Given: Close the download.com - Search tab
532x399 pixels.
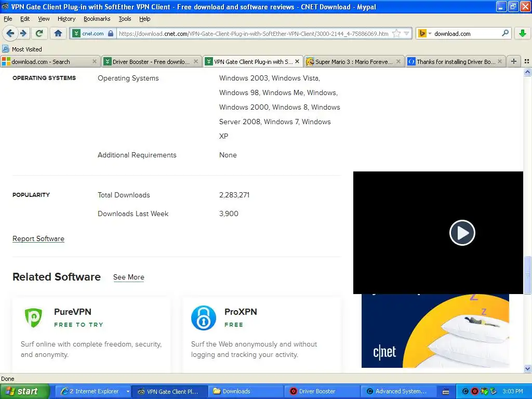Looking at the screenshot, I should (95, 61).
